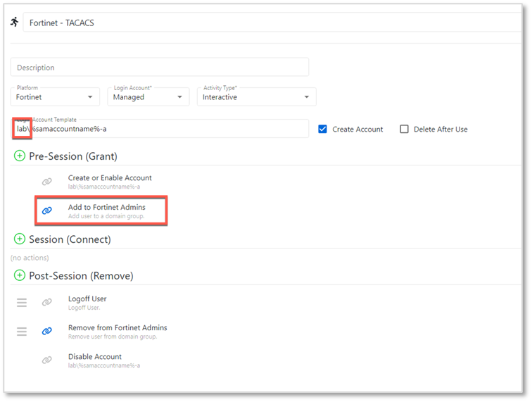
Task: Add a Post-Session (Remove) action with plus icon
Action: (19, 275)
